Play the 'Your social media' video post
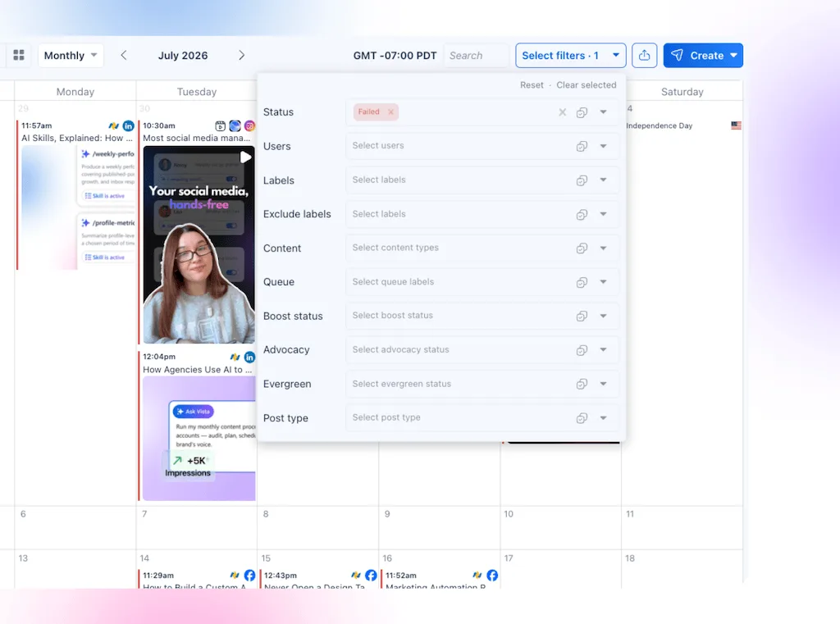The image size is (840, 624). 245,157
